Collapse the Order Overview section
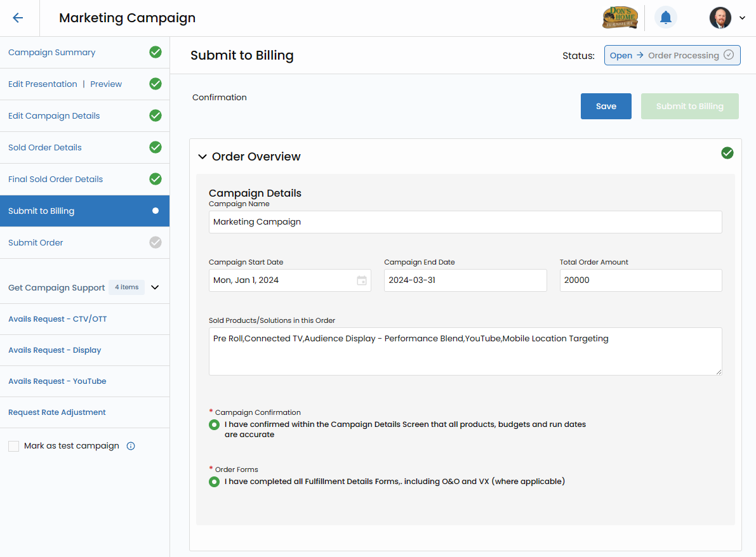This screenshot has width=756, height=557. pos(202,157)
